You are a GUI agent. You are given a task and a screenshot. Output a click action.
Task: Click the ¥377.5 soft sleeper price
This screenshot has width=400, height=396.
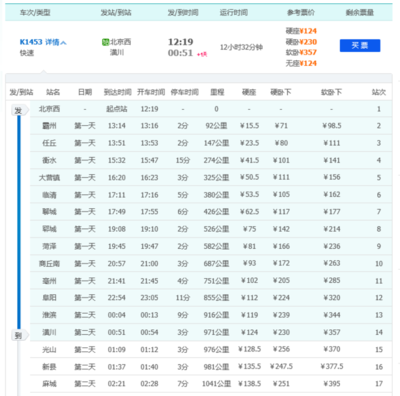[332, 367]
